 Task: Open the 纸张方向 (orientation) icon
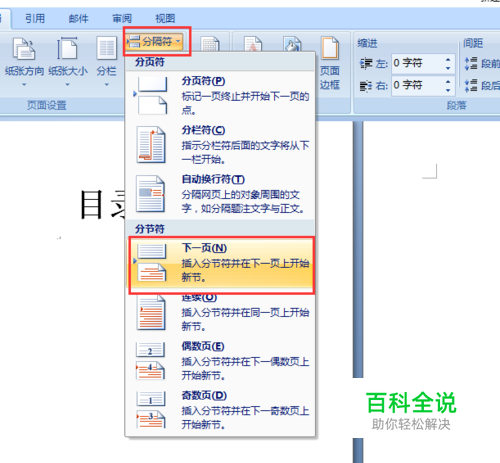point(24,49)
